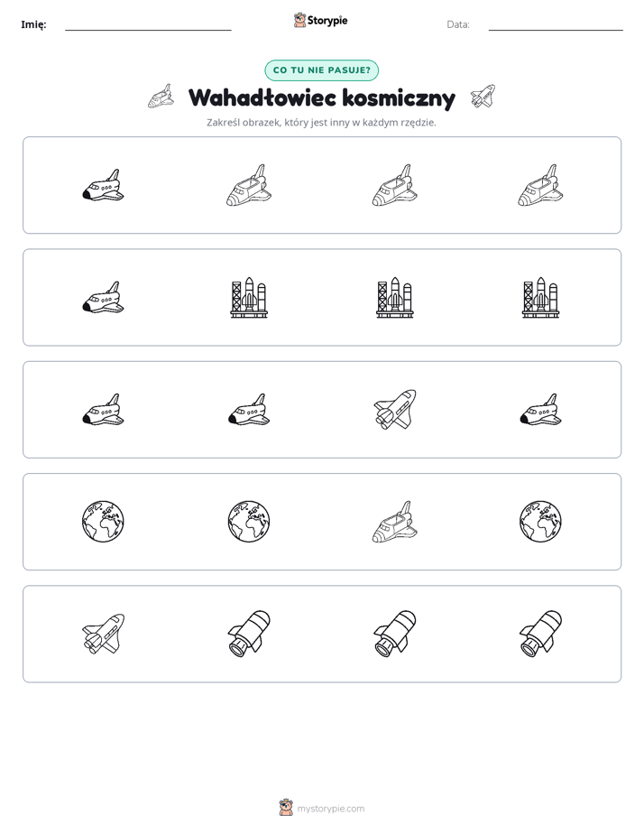Click the Data date line field

[556, 25]
